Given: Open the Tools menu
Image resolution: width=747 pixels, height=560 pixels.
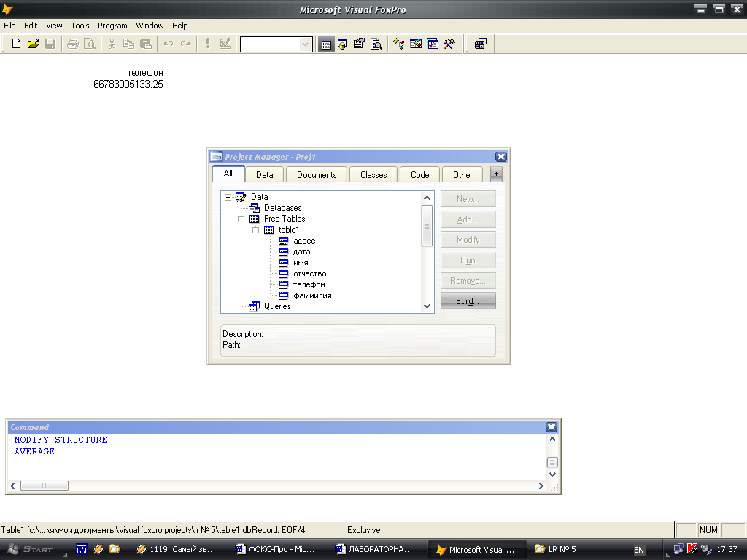Looking at the screenshot, I should [80, 26].
